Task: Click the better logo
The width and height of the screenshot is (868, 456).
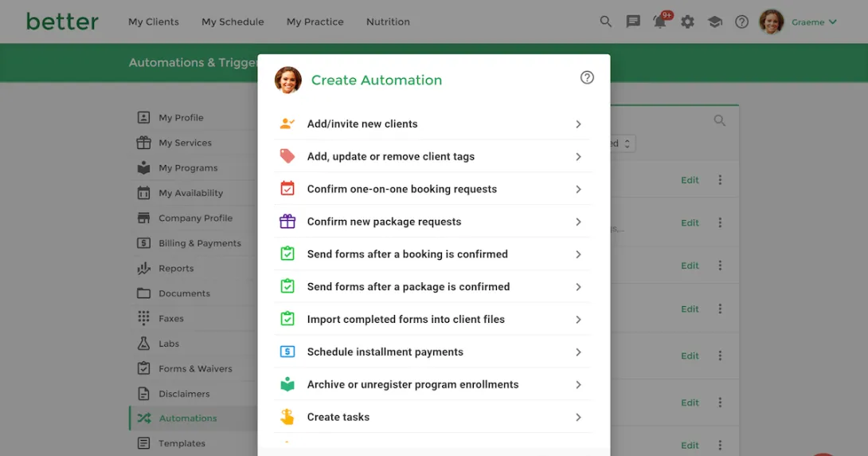Action: [62, 22]
